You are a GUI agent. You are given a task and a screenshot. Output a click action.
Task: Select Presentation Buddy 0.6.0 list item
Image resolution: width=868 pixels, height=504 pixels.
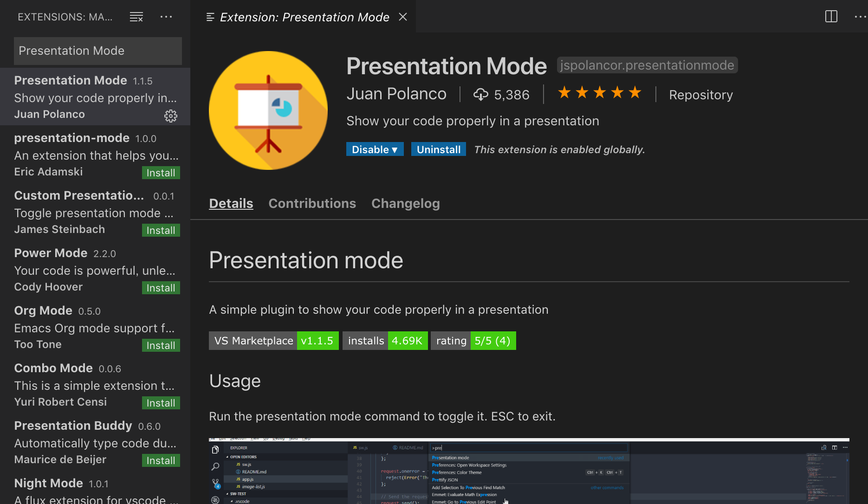pyautogui.click(x=95, y=442)
